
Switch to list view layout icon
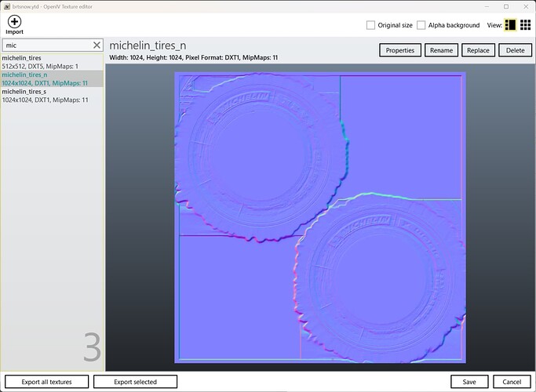pos(509,25)
